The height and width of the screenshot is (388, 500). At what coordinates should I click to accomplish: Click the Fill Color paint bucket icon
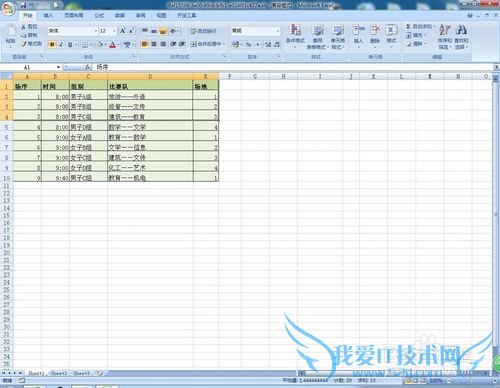100,44
